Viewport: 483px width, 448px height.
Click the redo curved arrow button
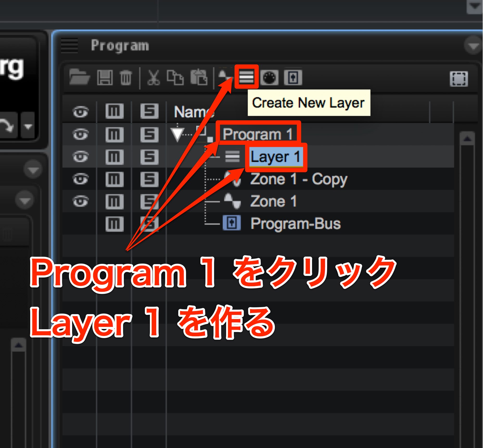click(x=7, y=126)
